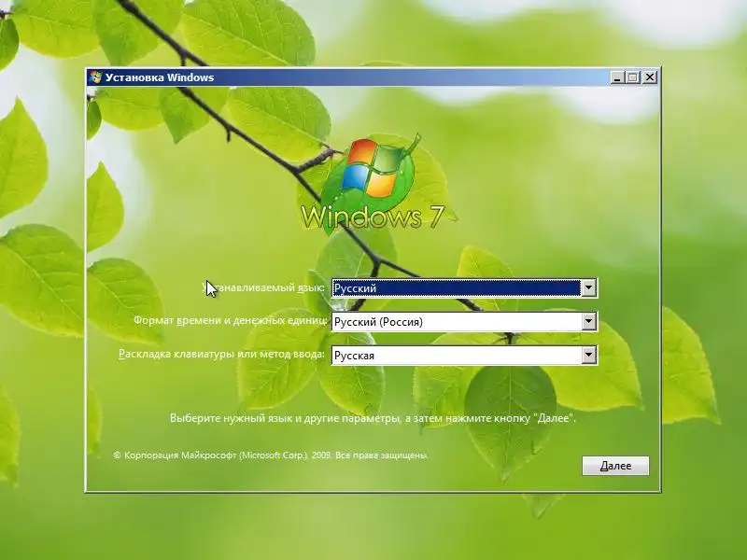Click the Windows flag icon in title bar
Viewport: 747px width, 560px height.
pyautogui.click(x=95, y=77)
